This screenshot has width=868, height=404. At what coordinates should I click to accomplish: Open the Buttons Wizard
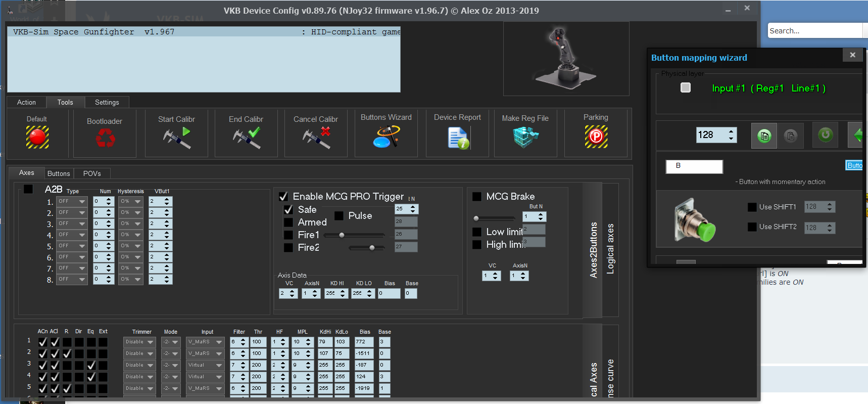(x=387, y=137)
